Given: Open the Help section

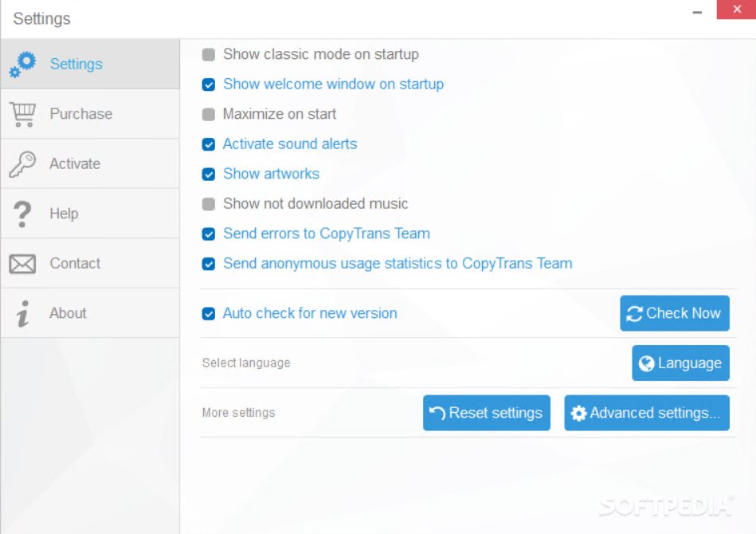Looking at the screenshot, I should pos(90,214).
